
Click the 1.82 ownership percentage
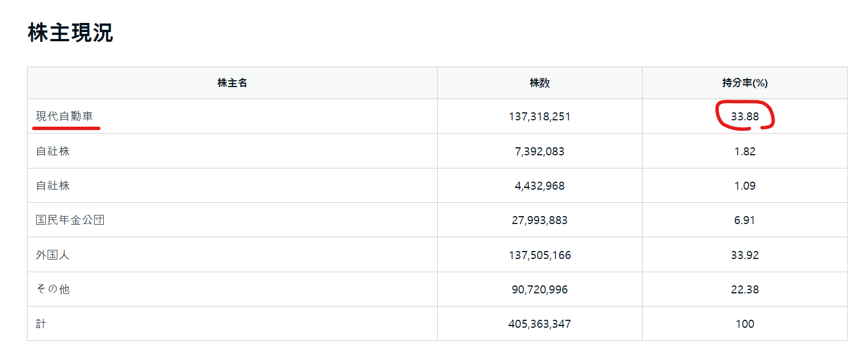[745, 152]
